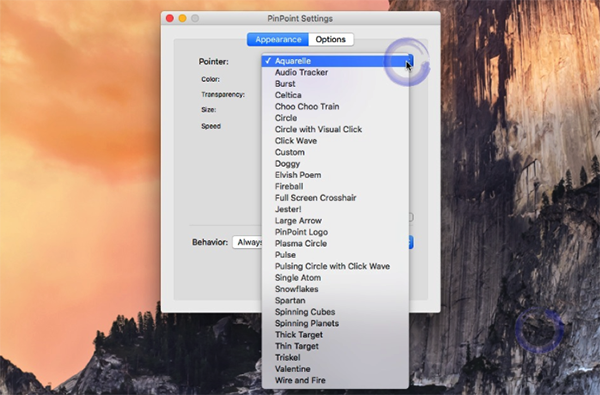Viewport: 600px width, 395px height.
Task: Click the Behavior: label
Action: click(210, 242)
